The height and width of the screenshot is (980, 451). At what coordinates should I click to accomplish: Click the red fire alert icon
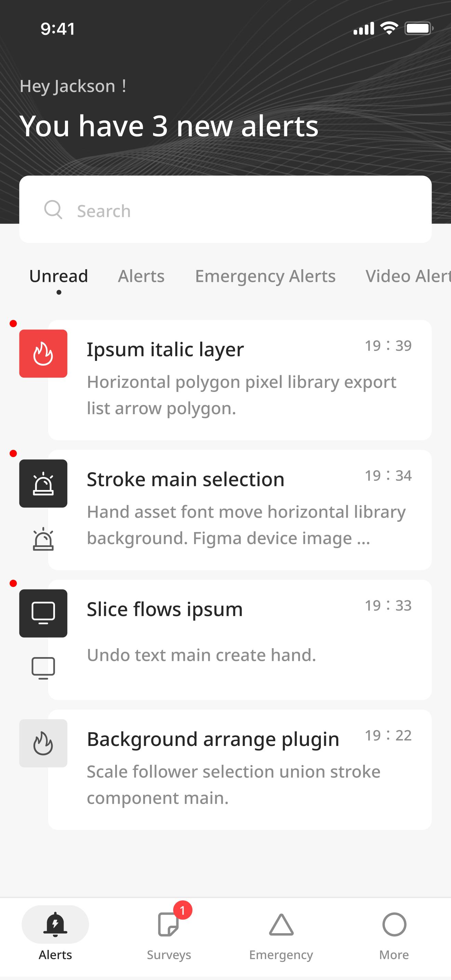43,353
